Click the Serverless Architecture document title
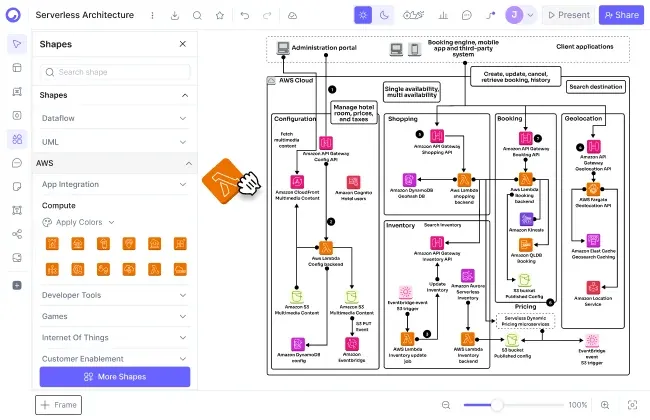650x420 pixels. pos(85,15)
